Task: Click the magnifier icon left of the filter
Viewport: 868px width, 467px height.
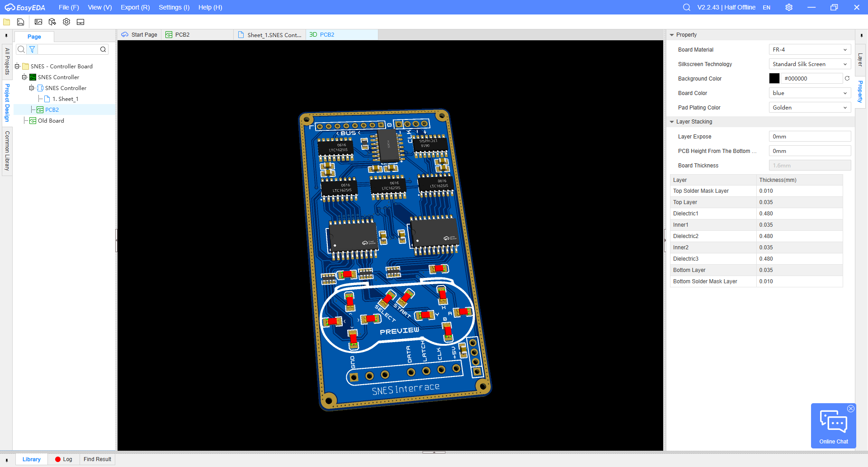Action: (21, 49)
